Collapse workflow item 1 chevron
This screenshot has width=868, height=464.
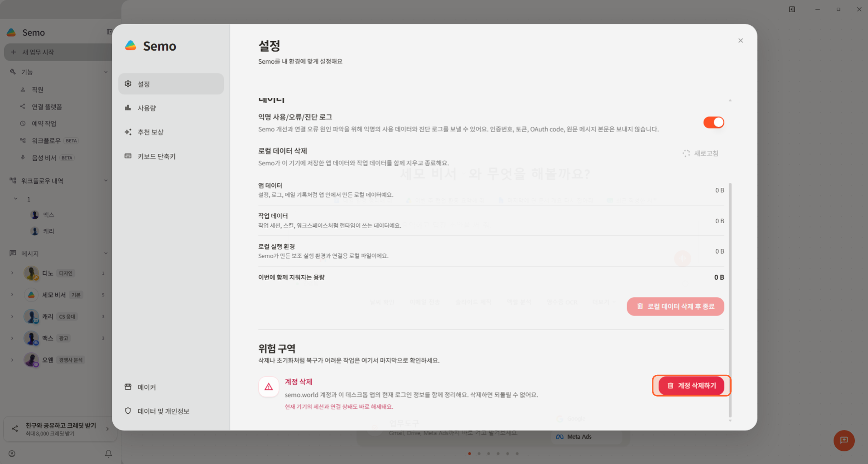point(15,199)
